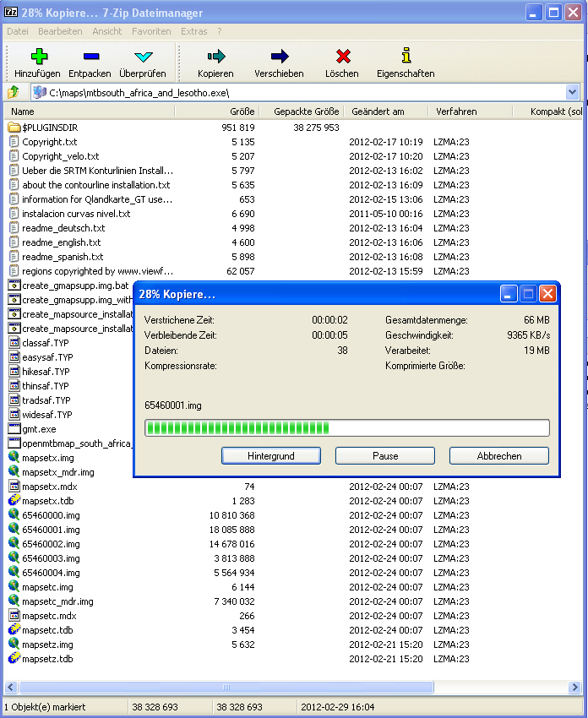Click the hikesaf.TYP file icon
588x718 pixels.
click(x=14, y=372)
